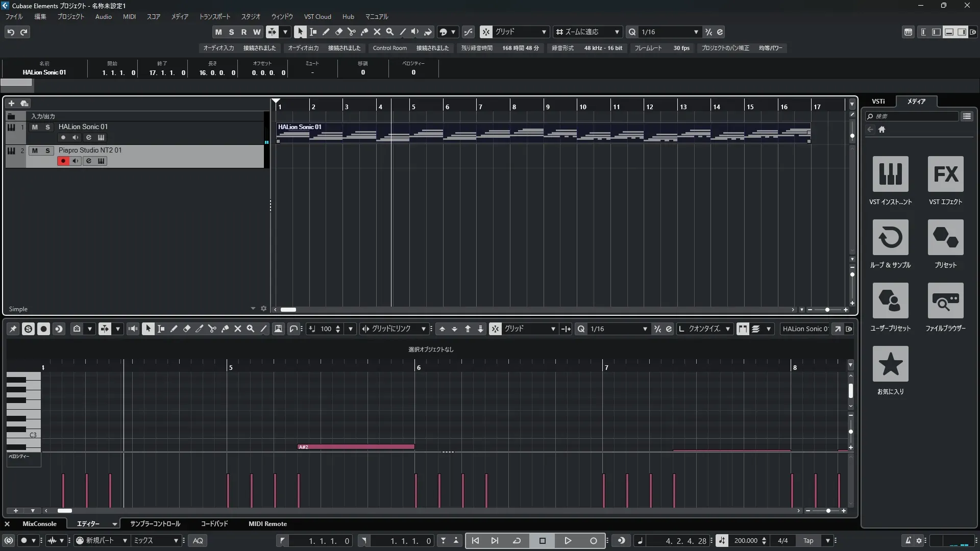The height and width of the screenshot is (551, 980).
Task: Mute the HALion Sonic 01 track
Action: coord(35,127)
